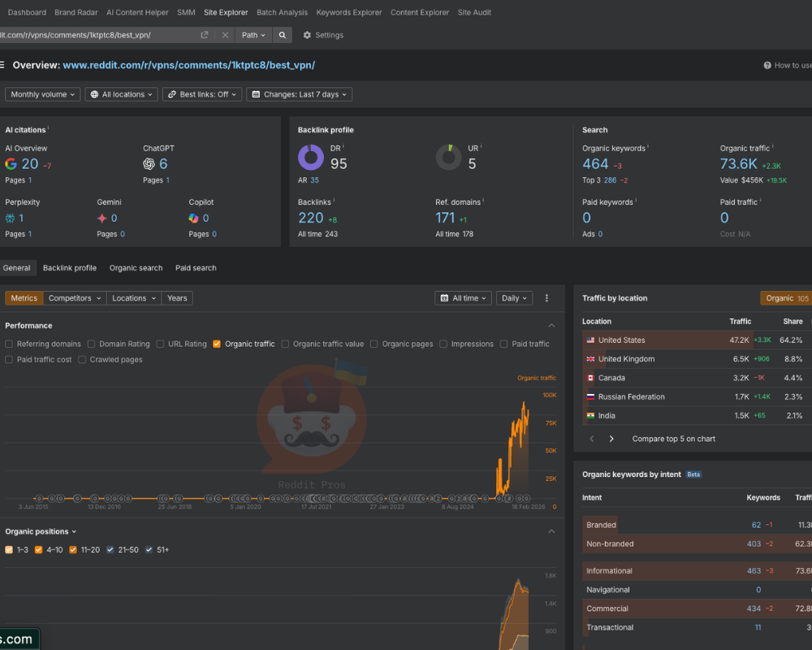Viewport: 812px width, 650px height.
Task: Open Brand Radar menu item
Action: 76,12
